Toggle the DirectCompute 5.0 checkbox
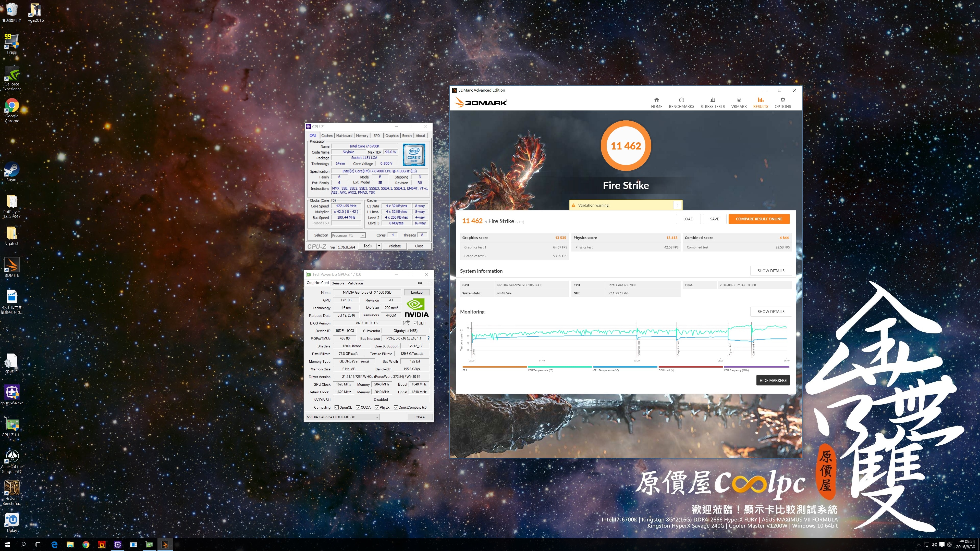The height and width of the screenshot is (551, 980). click(396, 407)
